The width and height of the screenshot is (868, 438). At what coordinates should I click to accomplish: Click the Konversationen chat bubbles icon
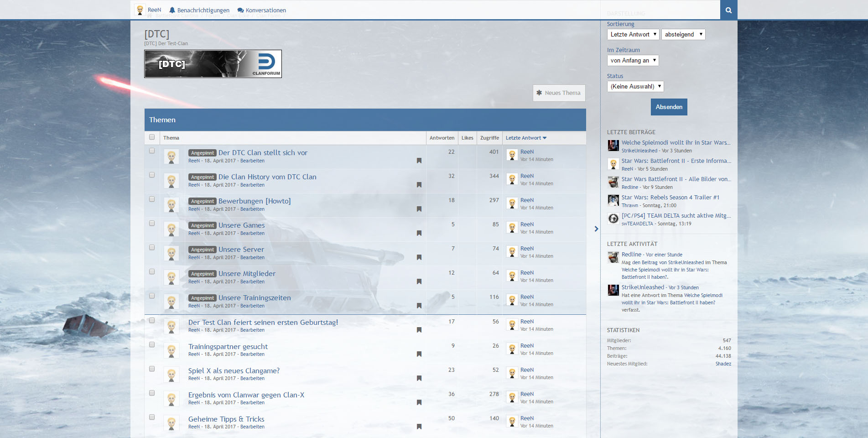[240, 10]
